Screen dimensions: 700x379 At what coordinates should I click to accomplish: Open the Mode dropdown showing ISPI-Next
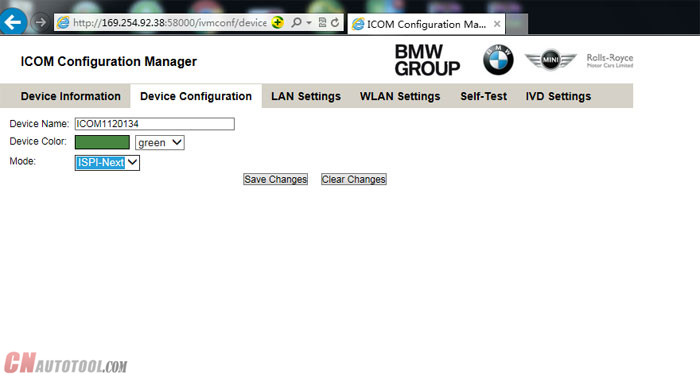107,162
